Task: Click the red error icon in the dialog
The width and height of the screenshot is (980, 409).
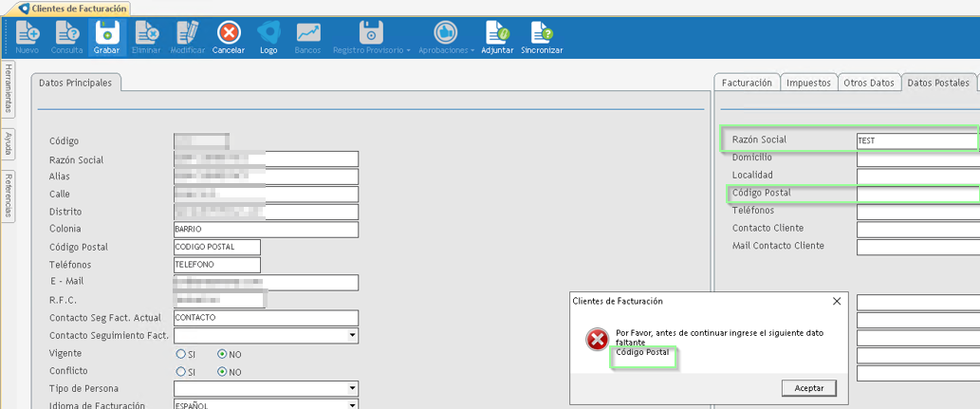Action: (597, 339)
